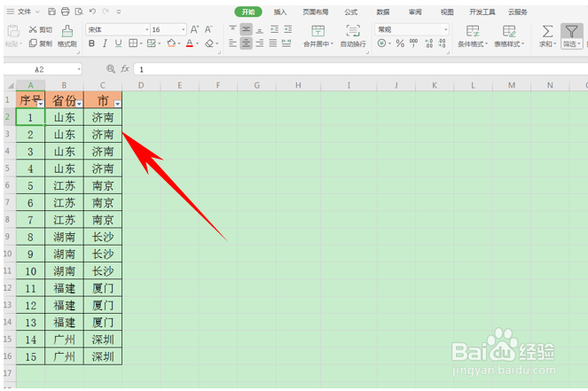Click the Print icon in quick access toolbar
588x391 pixels.
(x=66, y=12)
